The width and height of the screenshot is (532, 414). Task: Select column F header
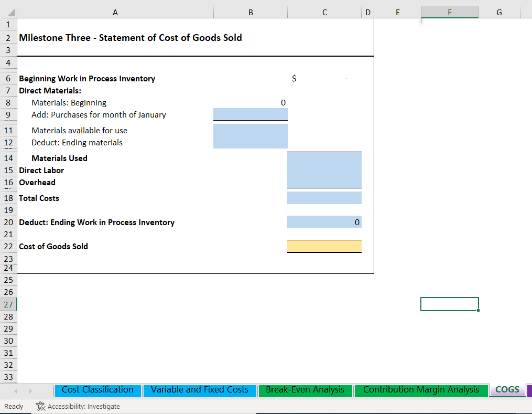[x=450, y=13]
